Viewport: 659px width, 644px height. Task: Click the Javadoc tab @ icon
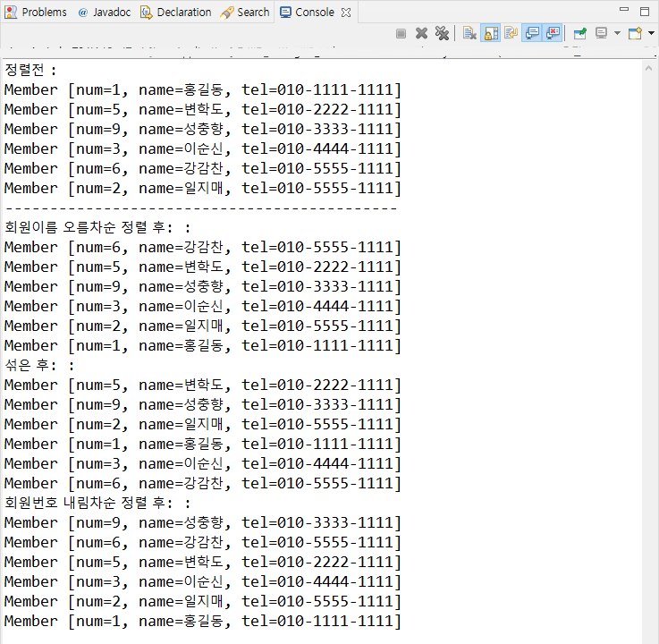coord(83,13)
